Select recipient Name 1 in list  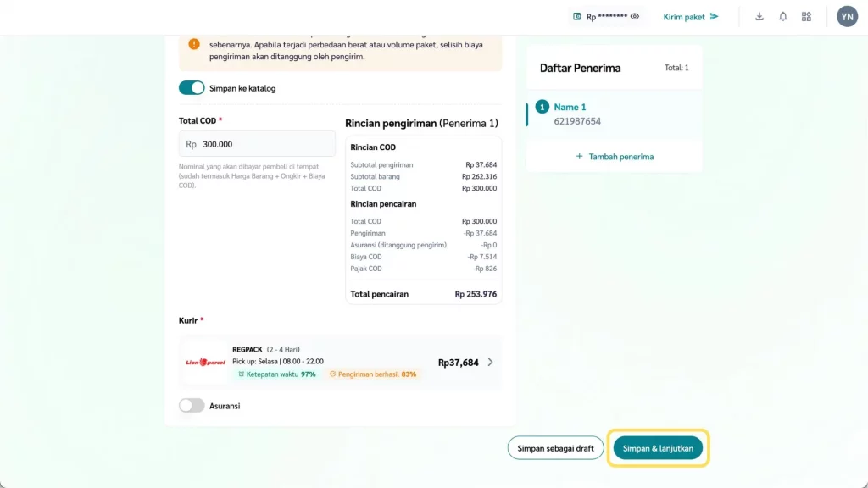(570, 114)
